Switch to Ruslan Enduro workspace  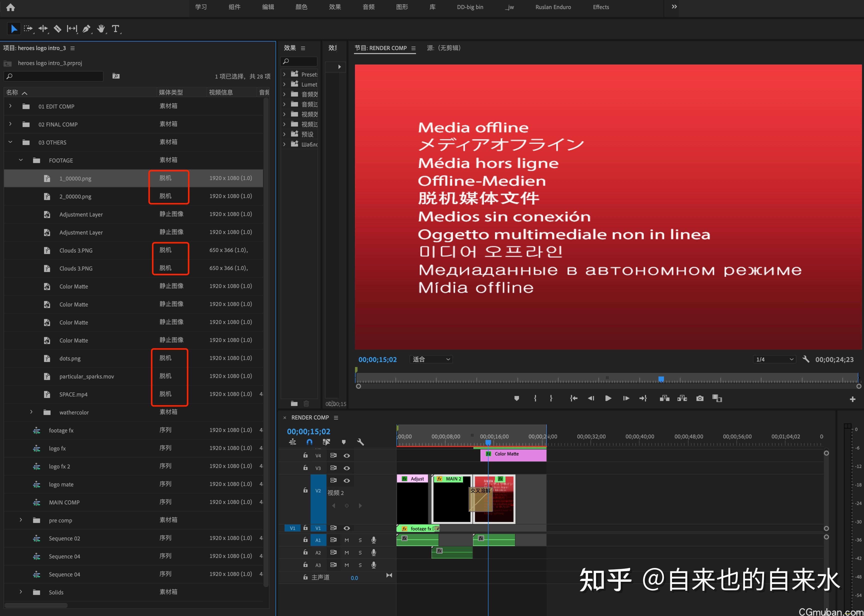point(553,7)
